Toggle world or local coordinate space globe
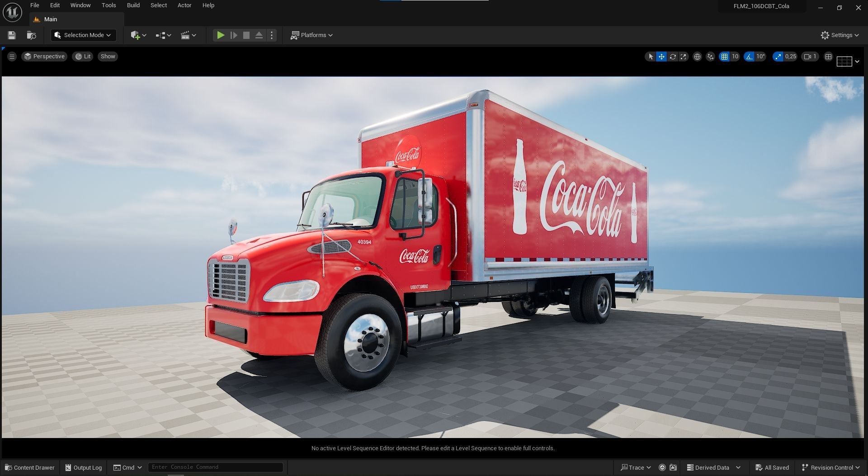The image size is (868, 476). pyautogui.click(x=697, y=57)
